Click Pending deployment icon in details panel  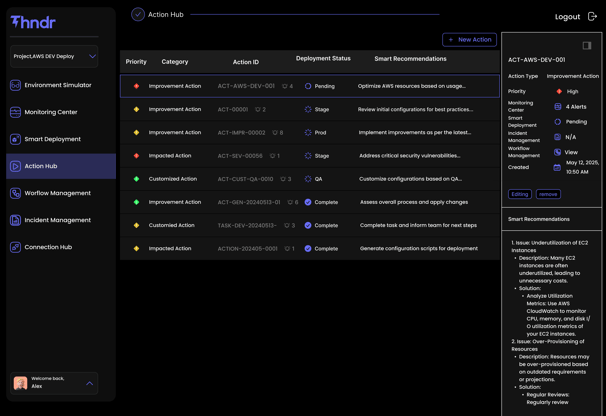coord(557,122)
